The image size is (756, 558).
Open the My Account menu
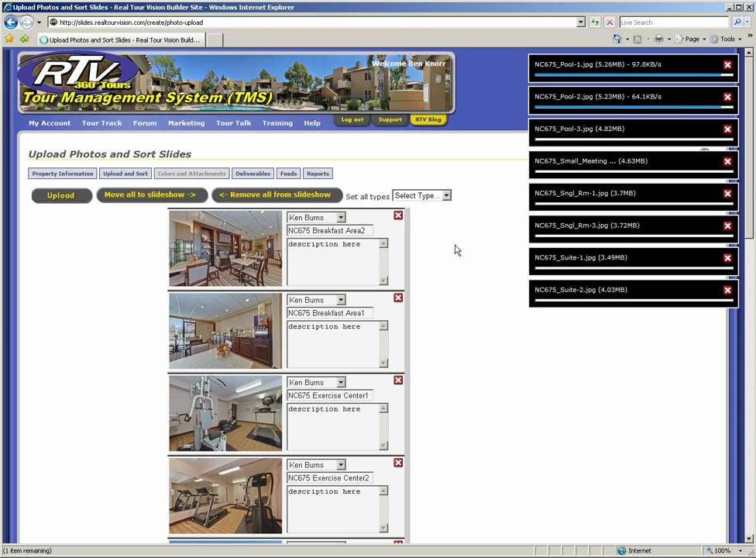coord(50,123)
